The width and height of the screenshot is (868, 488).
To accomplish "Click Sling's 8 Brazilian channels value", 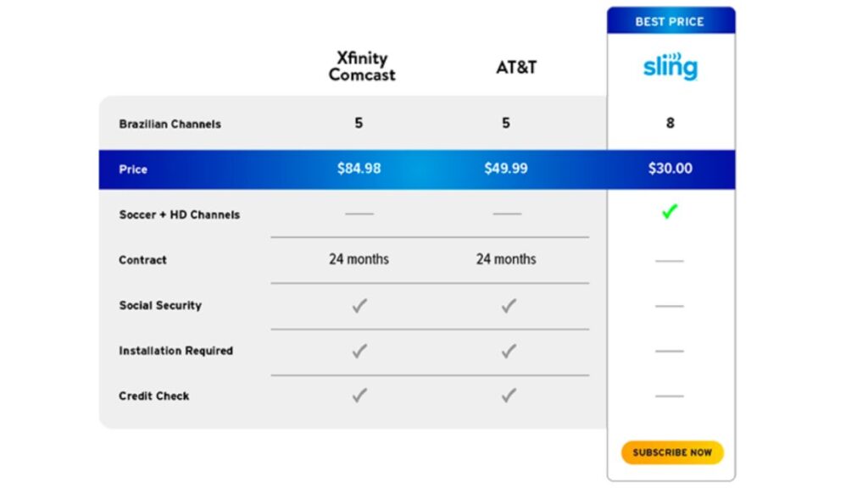I will [x=670, y=123].
